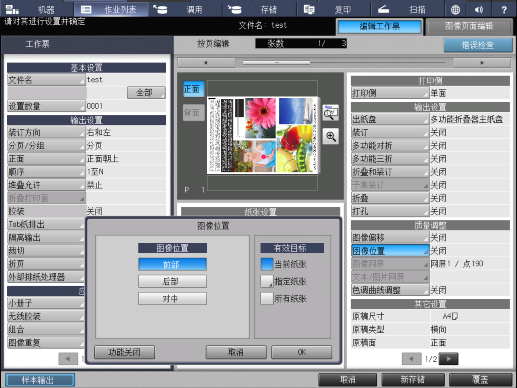Switch to the 作业列表 tab

111,9
